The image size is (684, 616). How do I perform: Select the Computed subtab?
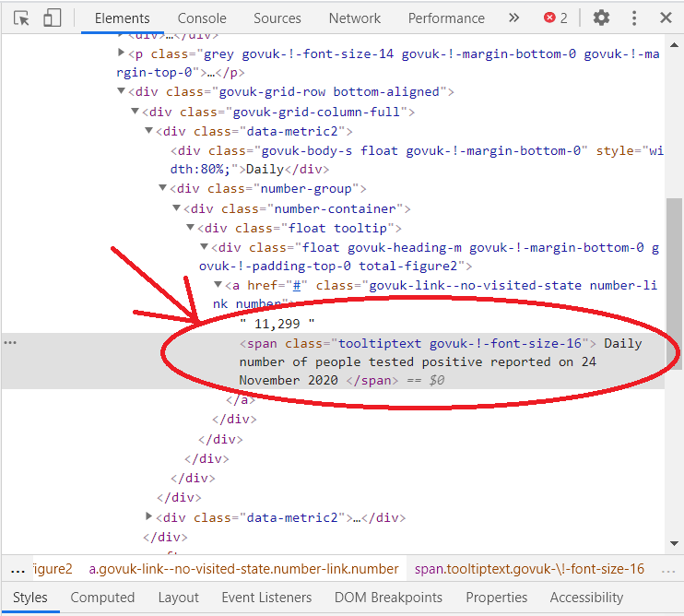pyautogui.click(x=102, y=598)
